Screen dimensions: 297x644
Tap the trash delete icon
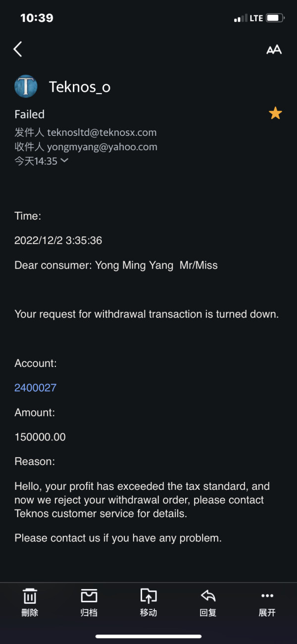pos(30,596)
